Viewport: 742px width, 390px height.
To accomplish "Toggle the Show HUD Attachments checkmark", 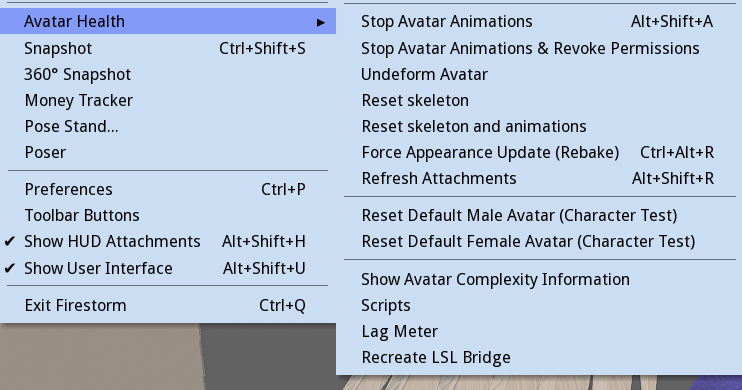I will click(x=9, y=241).
